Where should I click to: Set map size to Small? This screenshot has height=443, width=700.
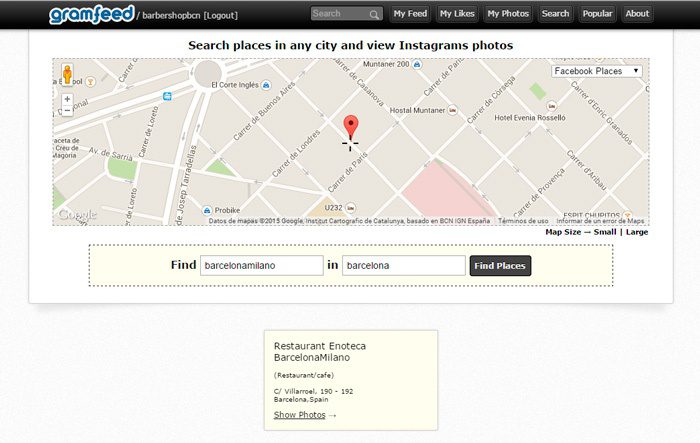[605, 232]
